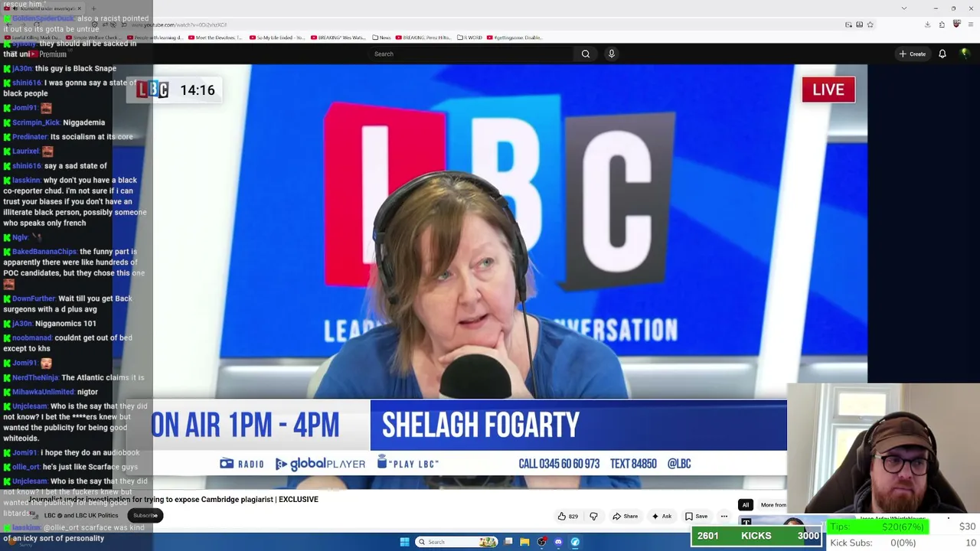
Task: Open YouTube notifications bell
Action: [x=942, y=54]
